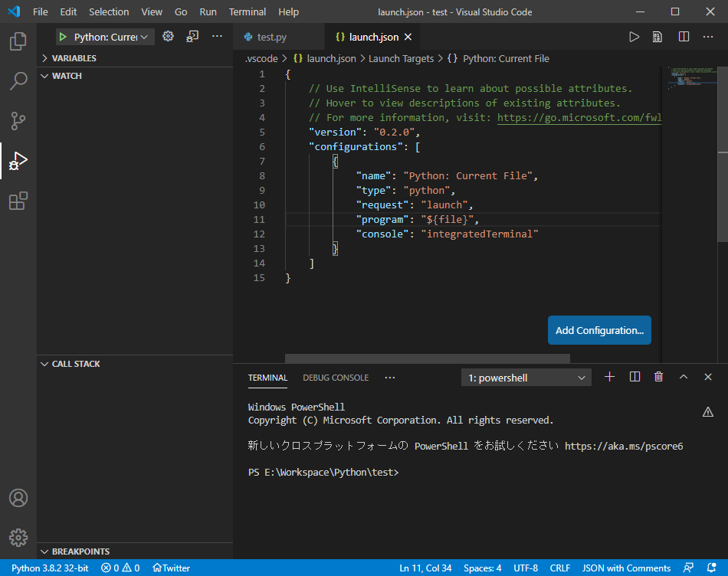Select Python 3.8.2 32-bit interpreter in status bar
This screenshot has width=728, height=576.
click(x=50, y=568)
